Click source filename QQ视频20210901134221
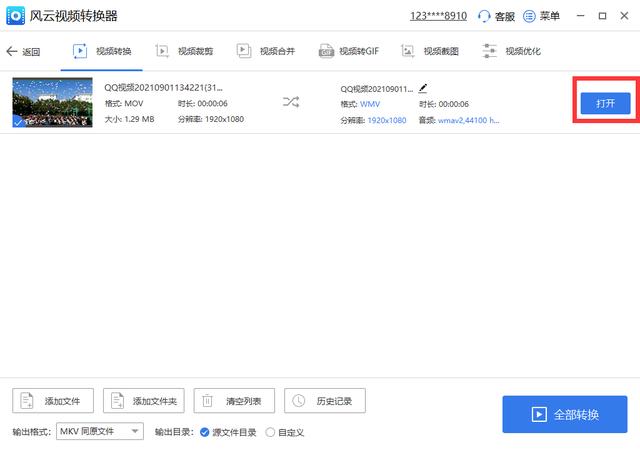 (163, 87)
